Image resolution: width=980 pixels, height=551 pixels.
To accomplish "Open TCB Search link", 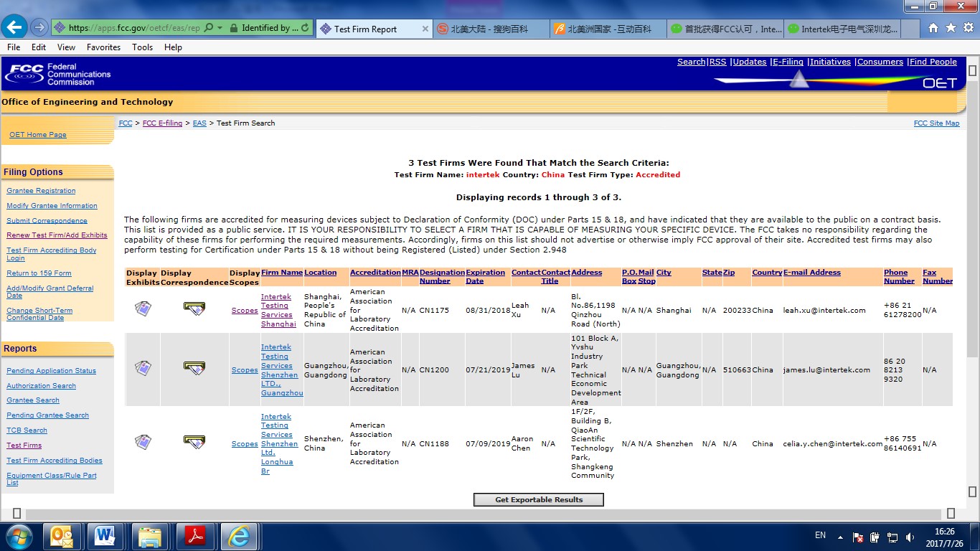I will (27, 430).
